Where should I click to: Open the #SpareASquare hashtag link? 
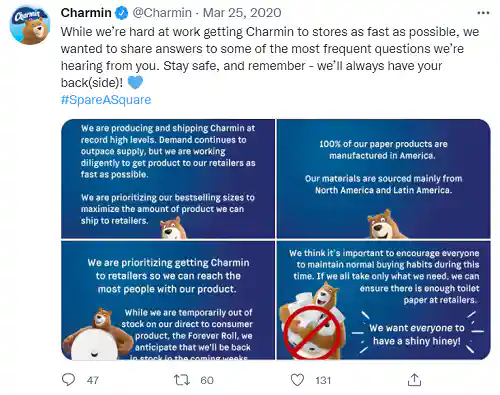(x=106, y=100)
